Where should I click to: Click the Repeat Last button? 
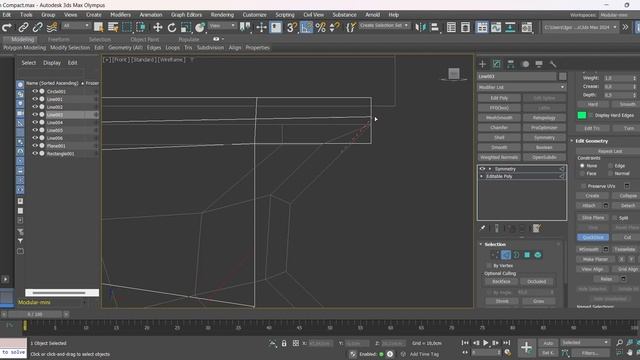click(610, 151)
